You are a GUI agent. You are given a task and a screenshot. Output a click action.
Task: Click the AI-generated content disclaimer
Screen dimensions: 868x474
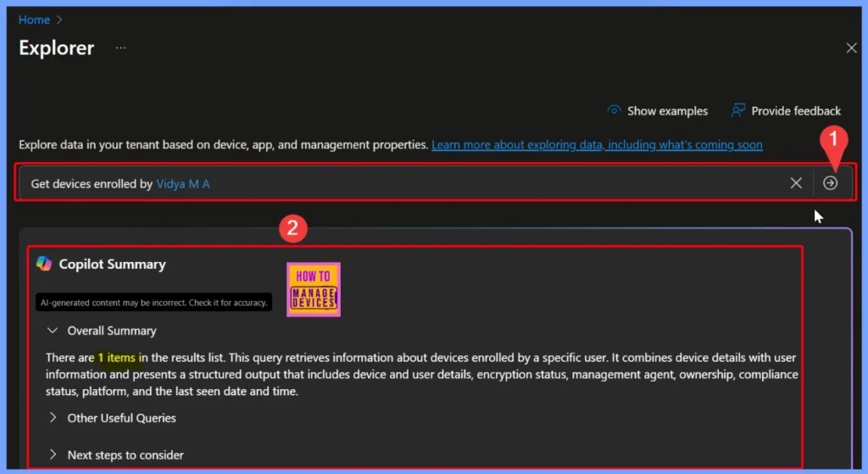(x=154, y=303)
